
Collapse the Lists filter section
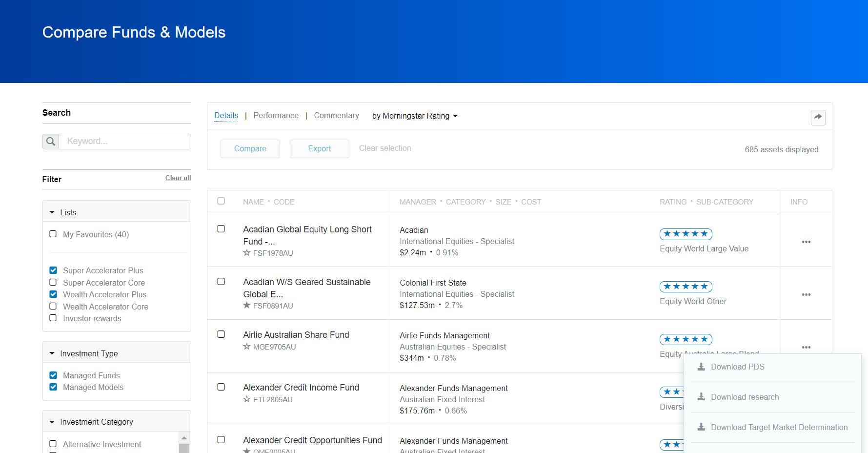tap(52, 212)
